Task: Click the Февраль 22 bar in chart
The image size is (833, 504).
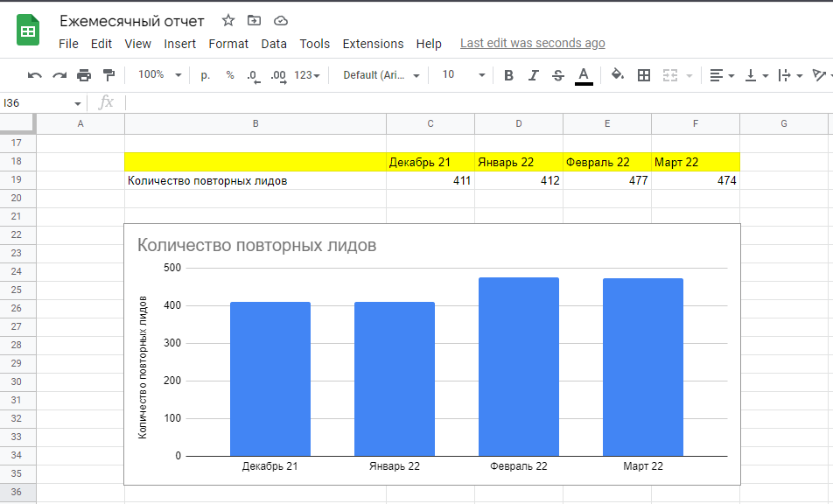Action: pos(519,367)
